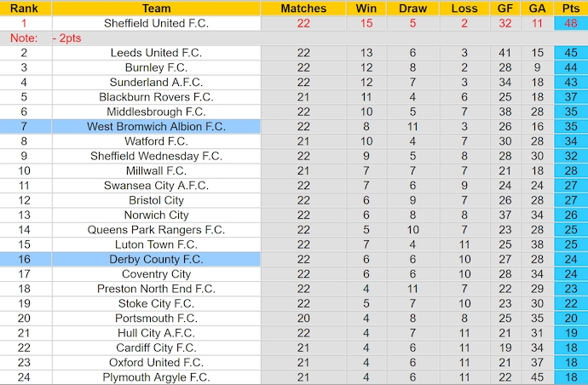
Task: Select the Pts column header
Action: [x=571, y=9]
